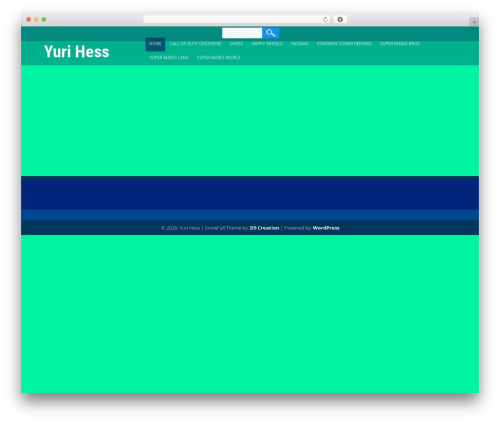
Task: Click the Yuri Hess site title
Action: tap(77, 52)
